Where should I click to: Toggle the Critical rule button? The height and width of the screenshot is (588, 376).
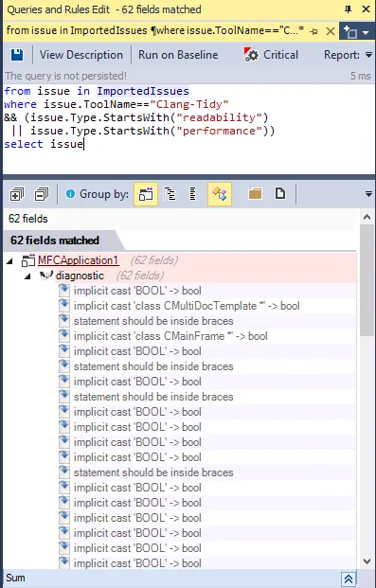[271, 55]
